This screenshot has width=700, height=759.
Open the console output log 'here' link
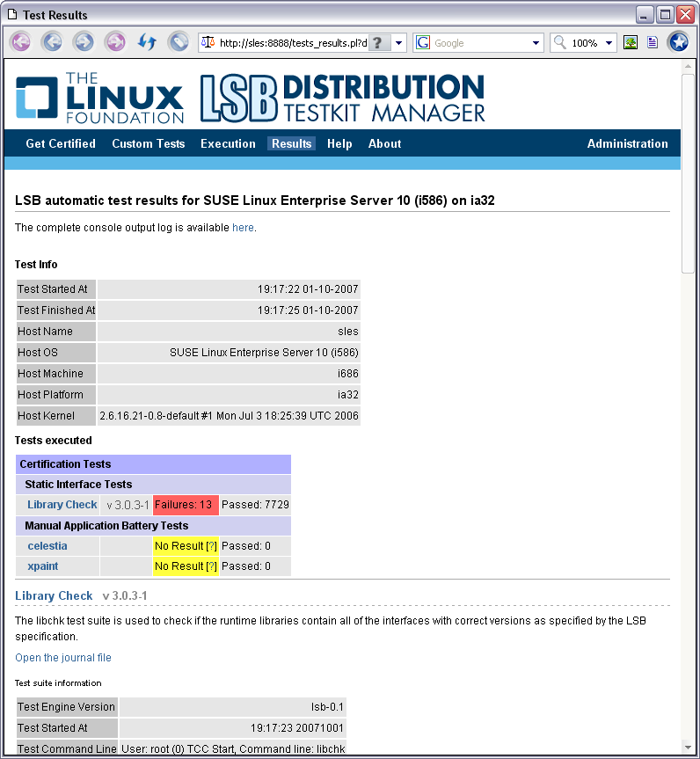coord(243,228)
